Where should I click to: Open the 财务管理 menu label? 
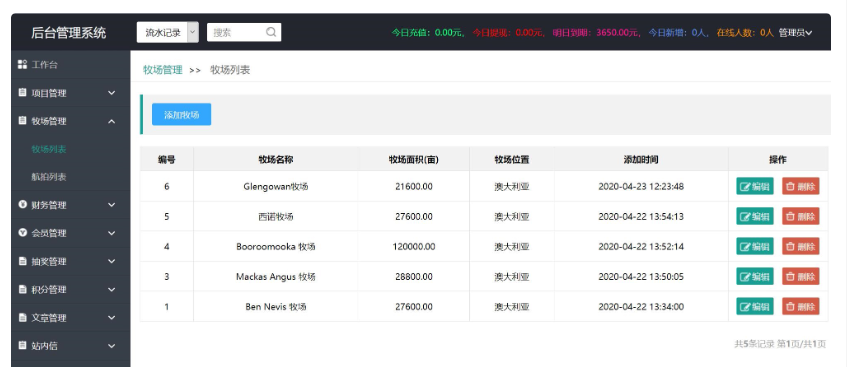coord(49,205)
